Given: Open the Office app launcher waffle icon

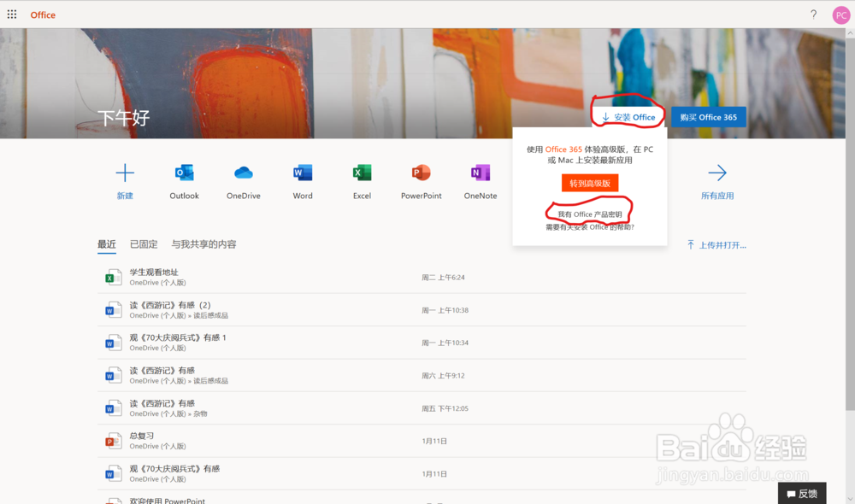Looking at the screenshot, I should [x=12, y=14].
